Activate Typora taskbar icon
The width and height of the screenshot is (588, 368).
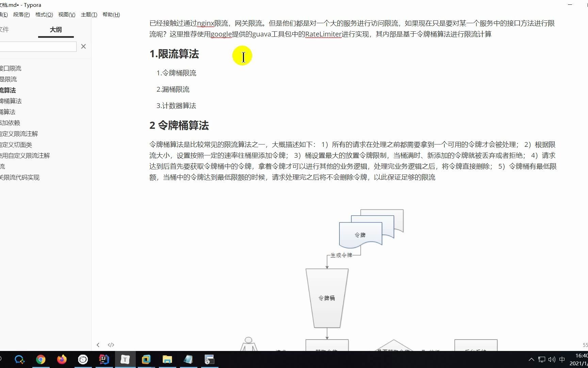(x=125, y=359)
